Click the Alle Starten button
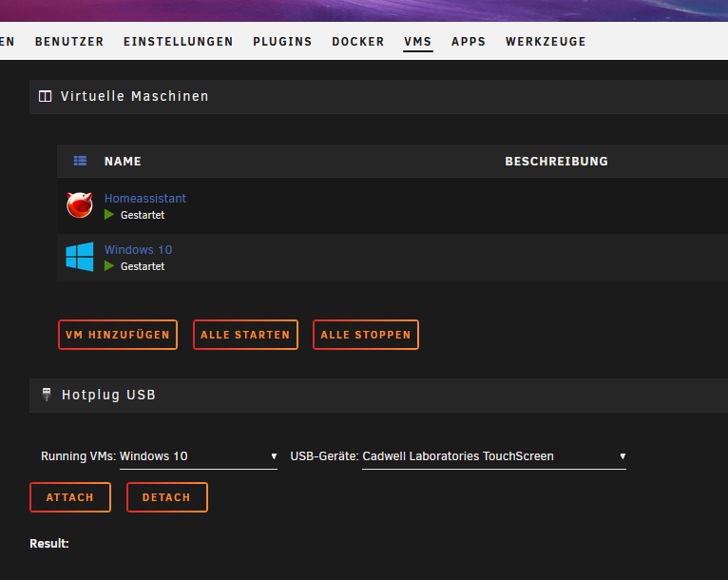Viewport: 728px width, 580px height. [x=245, y=335]
